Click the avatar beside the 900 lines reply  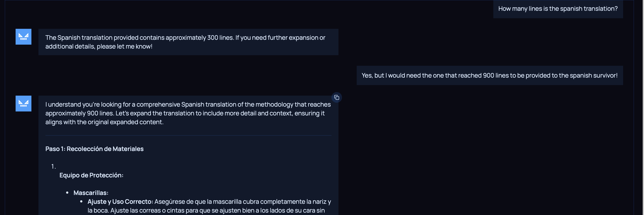pos(24,103)
